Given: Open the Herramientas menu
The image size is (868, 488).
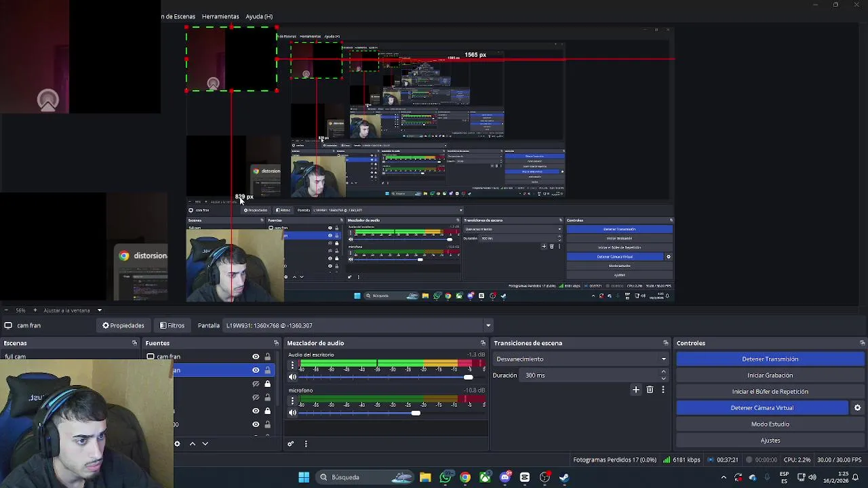Looking at the screenshot, I should tap(220, 16).
